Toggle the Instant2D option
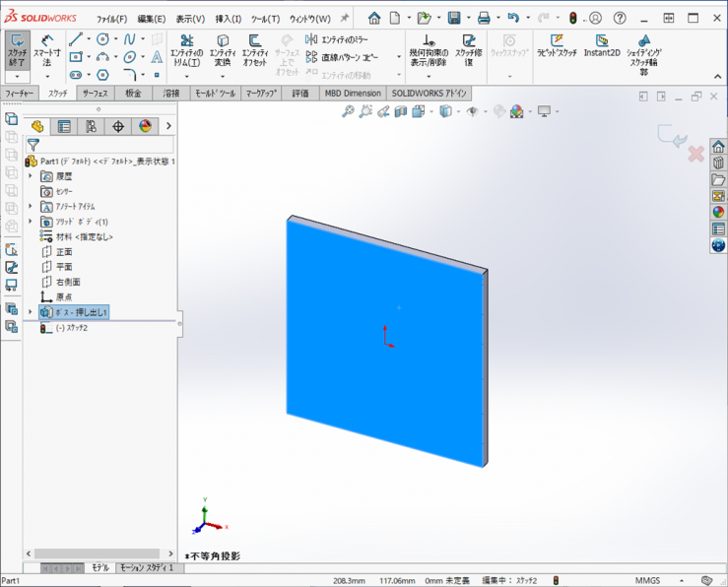Viewport: 728px width, 587px height. coord(601,47)
